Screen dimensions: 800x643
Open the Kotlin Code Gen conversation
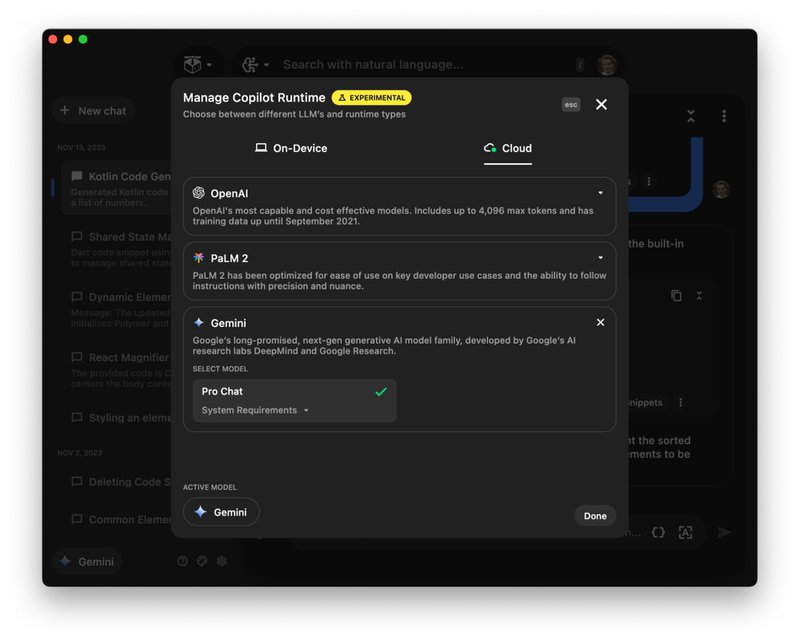coord(116,188)
